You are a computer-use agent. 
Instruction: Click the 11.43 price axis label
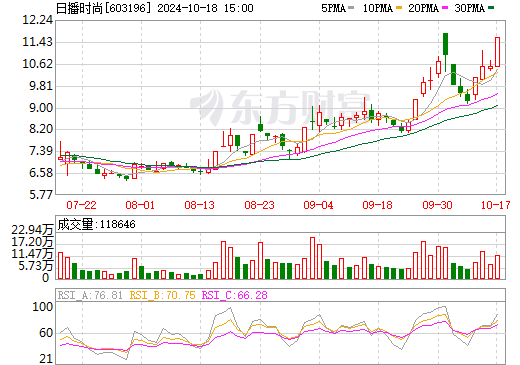click(x=37, y=42)
